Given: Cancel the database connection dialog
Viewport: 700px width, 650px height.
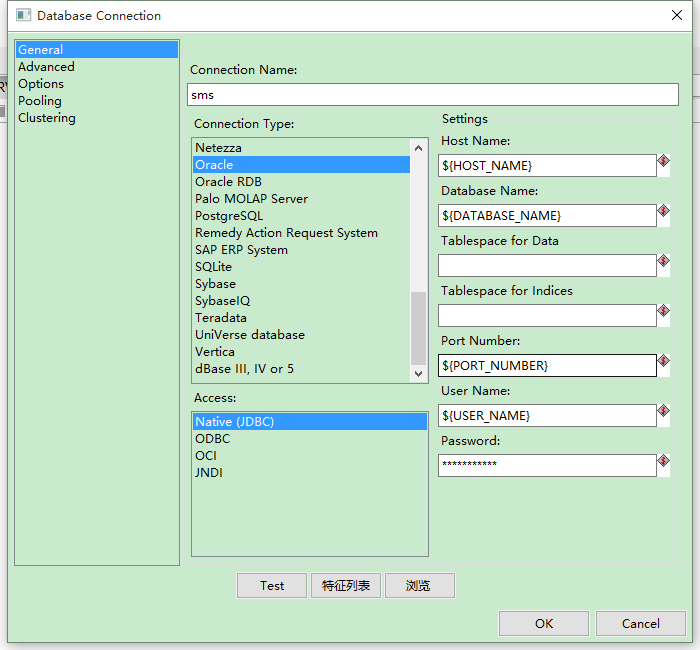Looking at the screenshot, I should (x=641, y=623).
